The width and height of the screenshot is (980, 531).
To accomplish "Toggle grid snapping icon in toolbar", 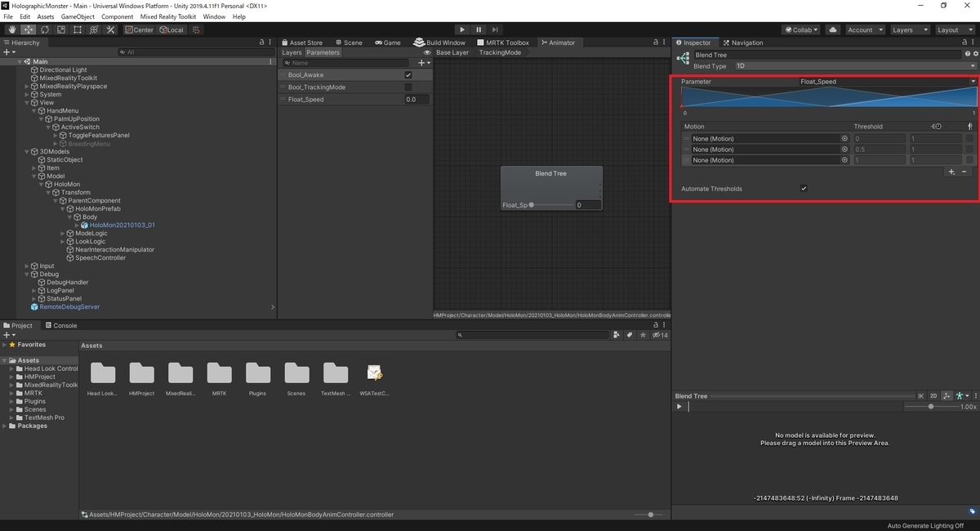I will [x=196, y=29].
